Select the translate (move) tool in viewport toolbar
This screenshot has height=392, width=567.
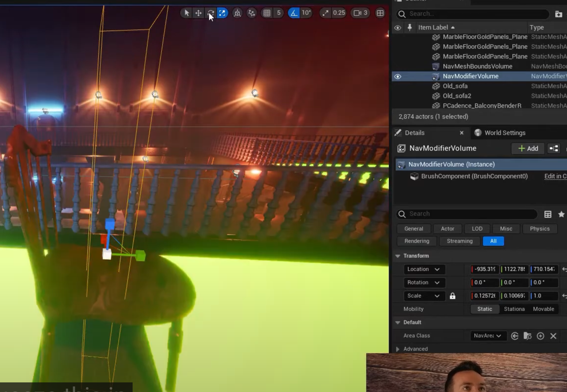point(198,13)
